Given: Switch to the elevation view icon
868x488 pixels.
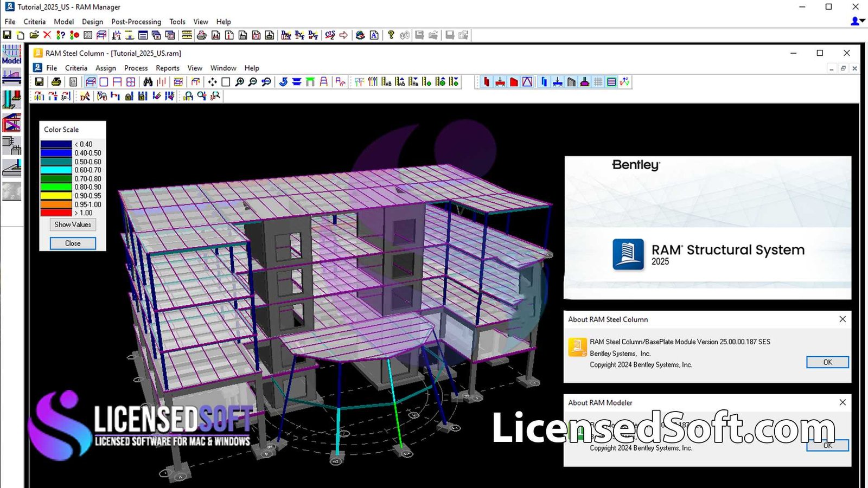Looking at the screenshot, I should (117, 82).
